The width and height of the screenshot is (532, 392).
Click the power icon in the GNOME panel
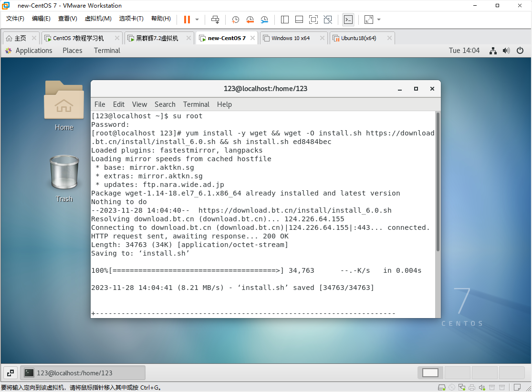pos(520,51)
